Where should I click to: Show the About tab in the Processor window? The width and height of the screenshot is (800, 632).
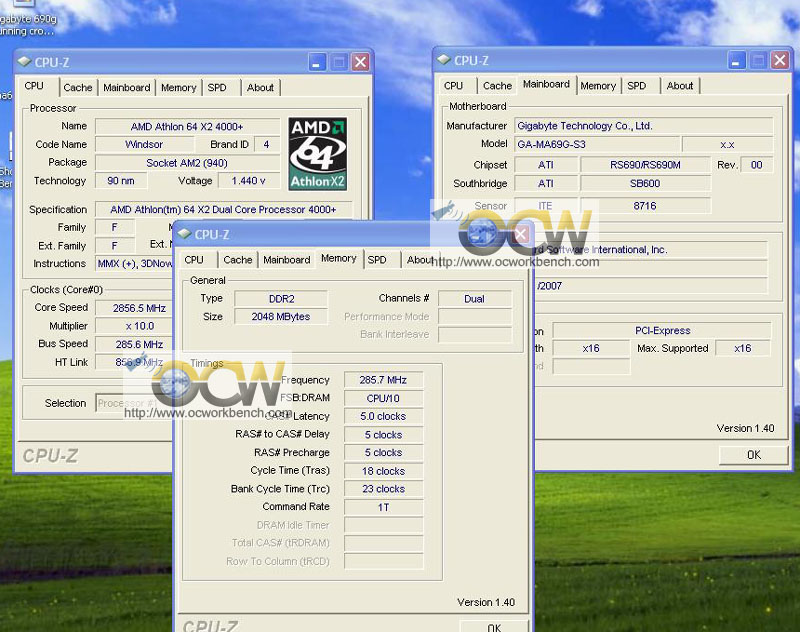260,87
